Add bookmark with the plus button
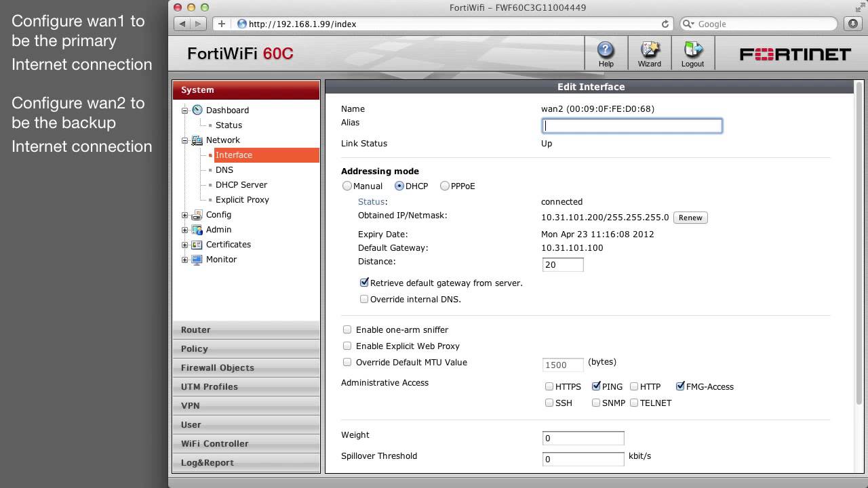Image resolution: width=868 pixels, height=488 pixels. coord(221,24)
